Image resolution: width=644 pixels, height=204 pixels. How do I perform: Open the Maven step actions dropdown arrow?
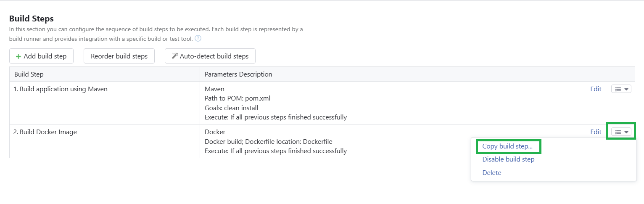tap(626, 89)
